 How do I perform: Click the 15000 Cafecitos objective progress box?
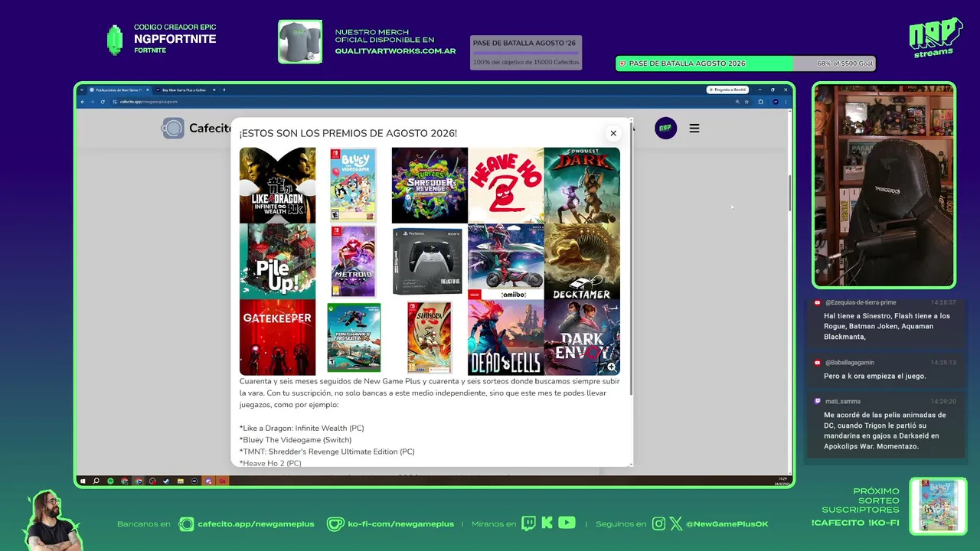click(x=526, y=53)
